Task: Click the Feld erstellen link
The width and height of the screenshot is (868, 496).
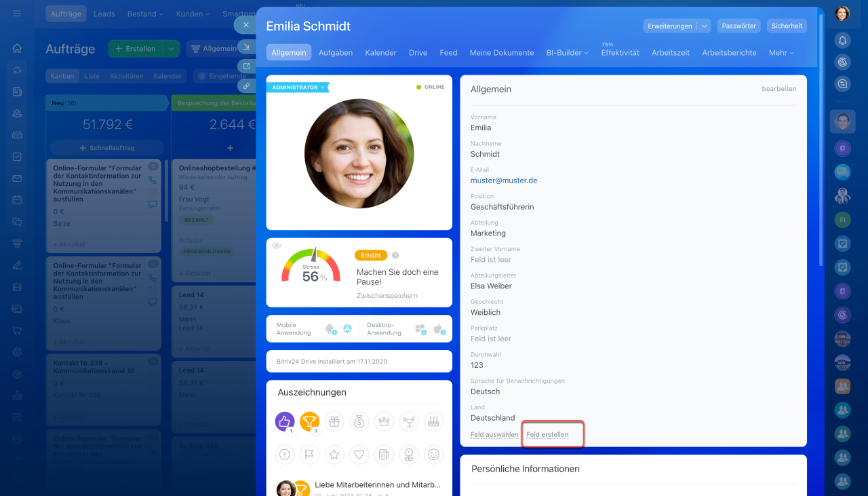Action: coord(547,434)
